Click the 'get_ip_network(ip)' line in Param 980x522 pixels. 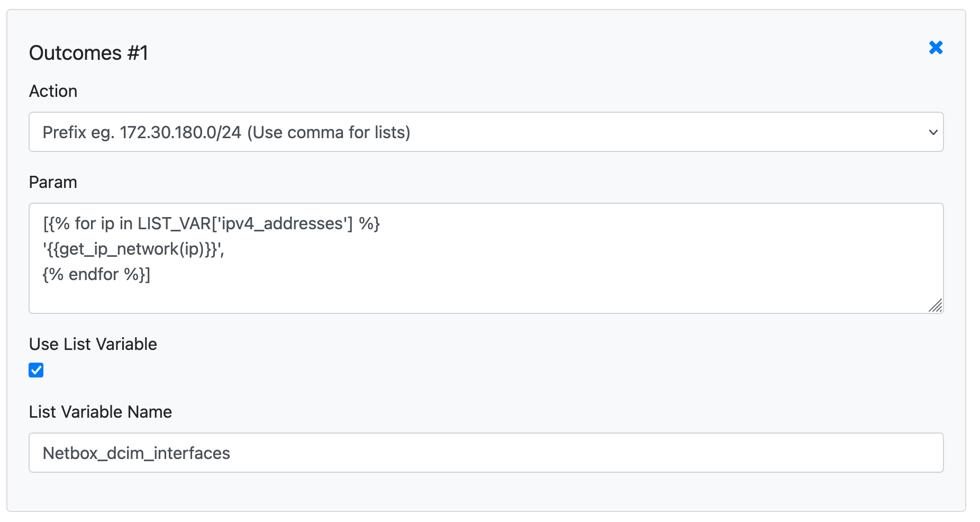coord(133,249)
